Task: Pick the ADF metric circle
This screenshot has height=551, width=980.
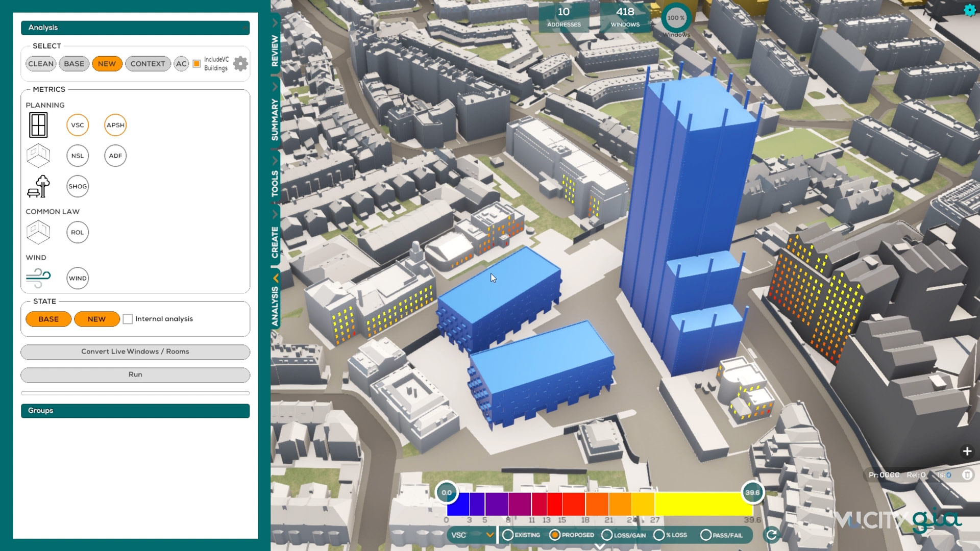Action: click(115, 156)
